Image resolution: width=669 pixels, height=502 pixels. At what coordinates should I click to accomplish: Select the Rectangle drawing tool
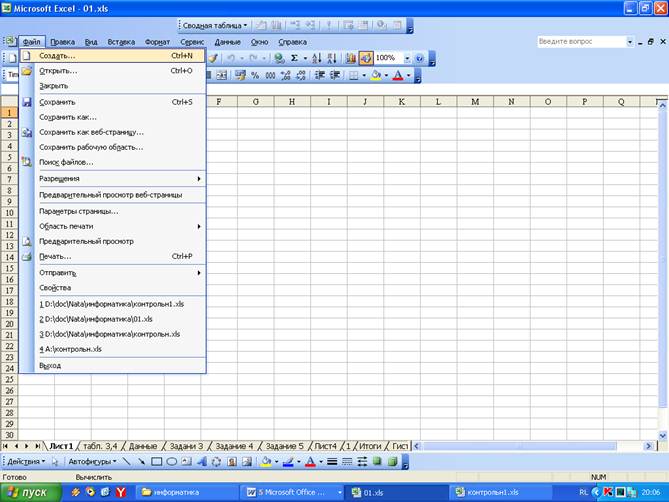(157, 461)
